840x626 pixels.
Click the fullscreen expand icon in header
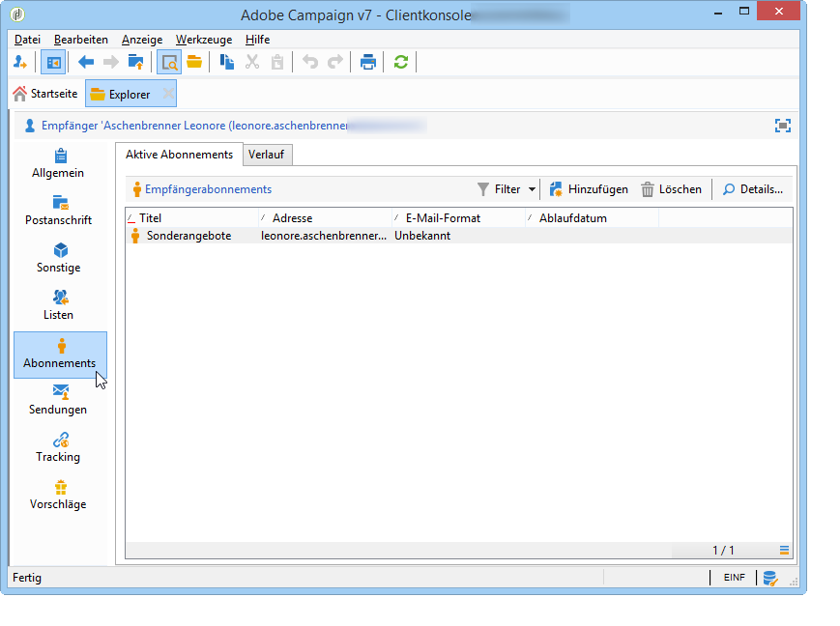point(783,126)
